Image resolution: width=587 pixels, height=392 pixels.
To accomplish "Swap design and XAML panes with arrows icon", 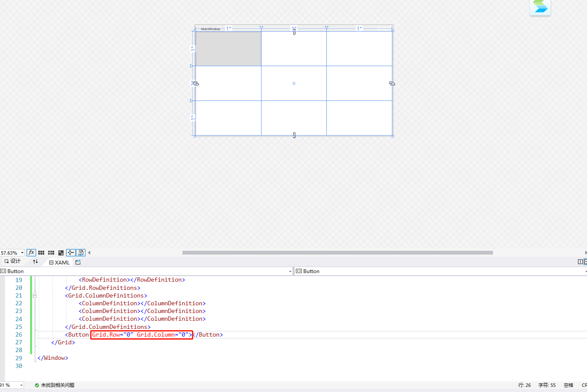I will 35,261.
